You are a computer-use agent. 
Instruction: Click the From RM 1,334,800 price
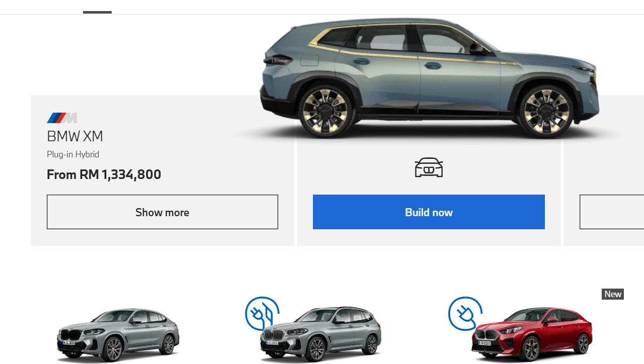pyautogui.click(x=104, y=174)
